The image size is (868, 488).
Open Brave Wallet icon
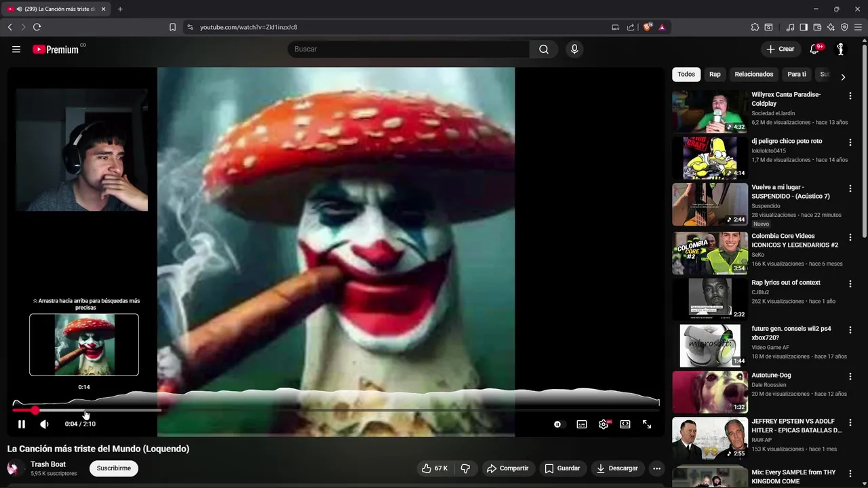click(x=817, y=27)
